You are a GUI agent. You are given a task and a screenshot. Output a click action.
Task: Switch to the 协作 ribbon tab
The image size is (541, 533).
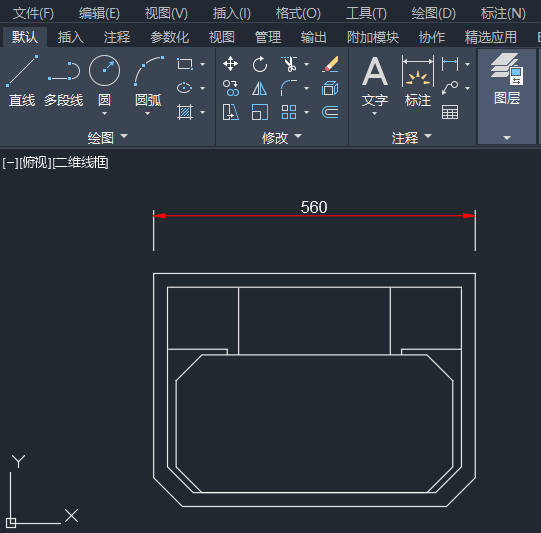[x=432, y=37]
